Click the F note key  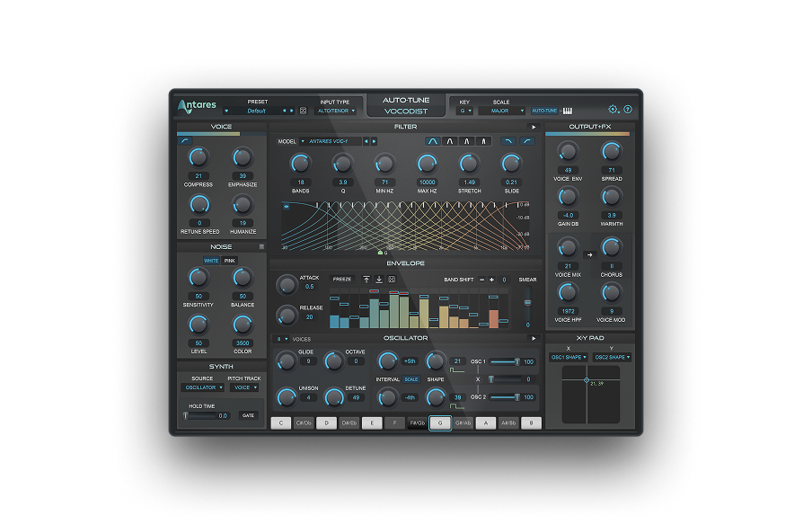tap(394, 423)
